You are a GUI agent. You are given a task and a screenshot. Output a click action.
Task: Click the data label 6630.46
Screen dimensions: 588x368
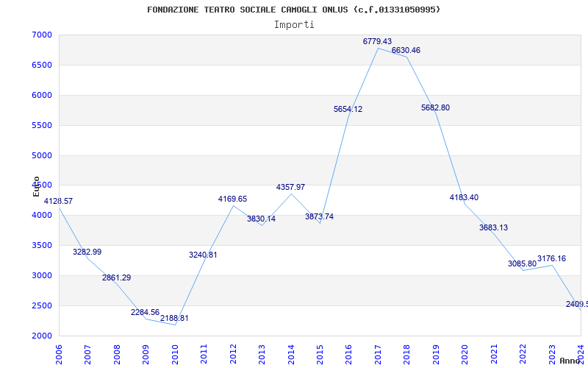click(406, 50)
